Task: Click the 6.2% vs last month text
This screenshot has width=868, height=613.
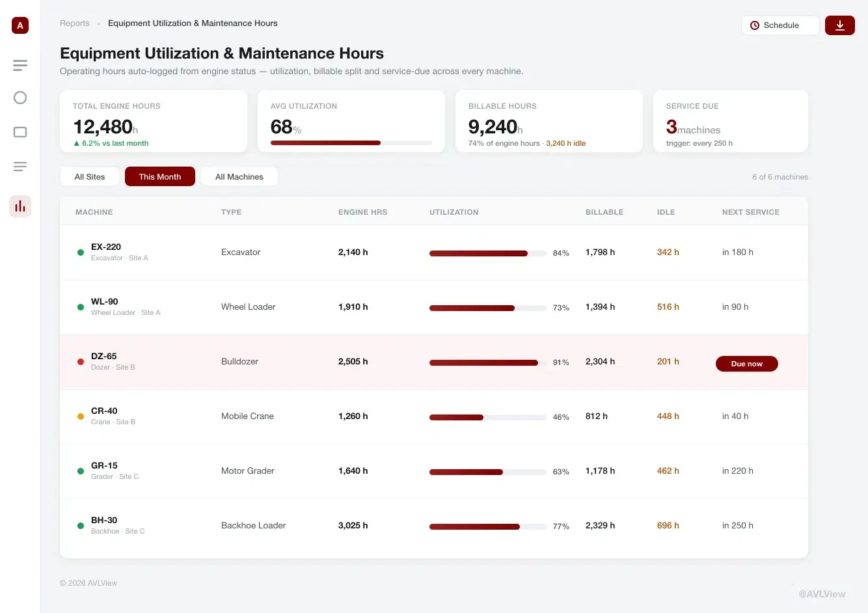Action: pos(111,143)
